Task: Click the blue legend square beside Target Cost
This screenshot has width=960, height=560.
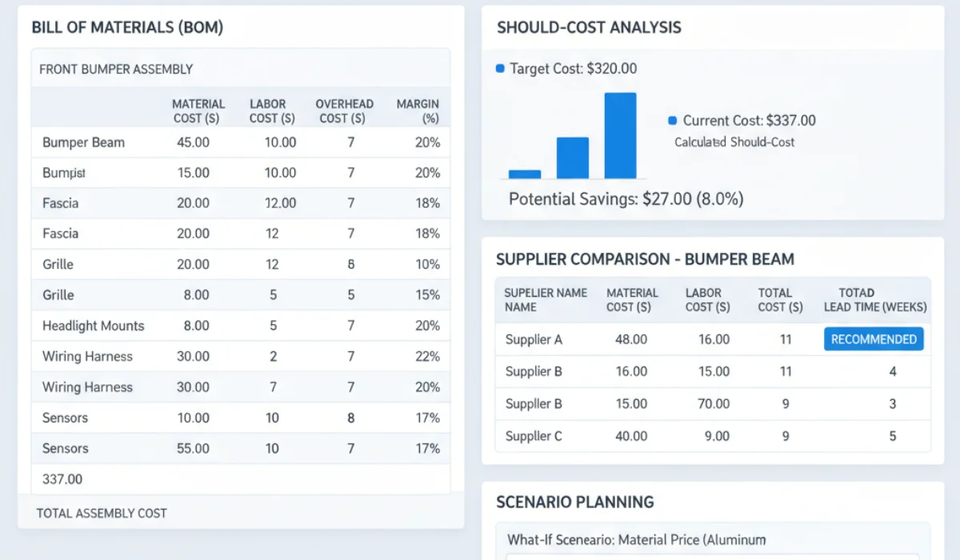Action: (x=501, y=69)
